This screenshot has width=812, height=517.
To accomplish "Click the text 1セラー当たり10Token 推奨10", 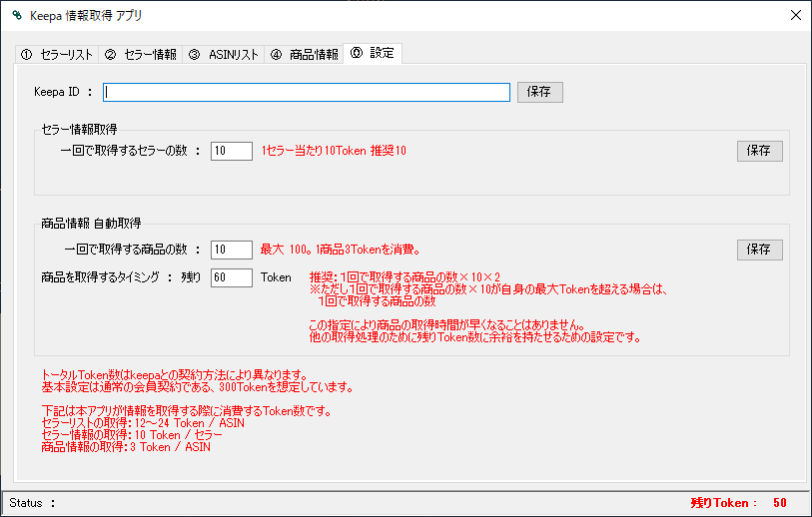I will point(334,151).
